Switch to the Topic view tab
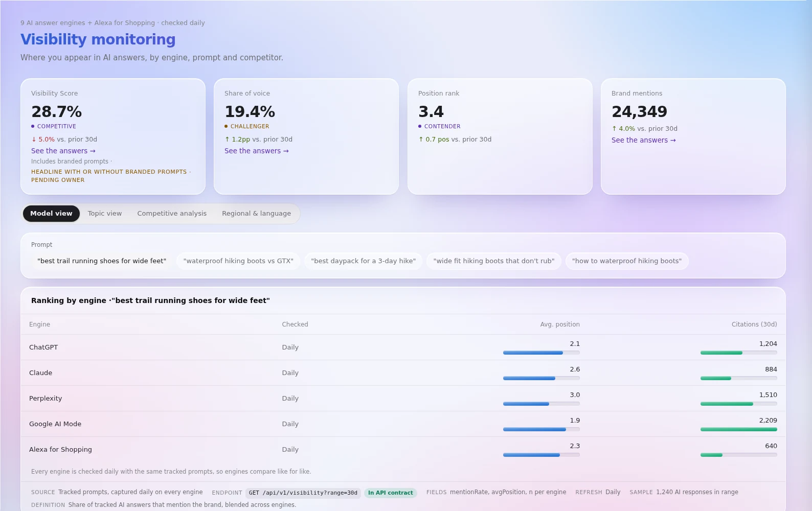 [x=105, y=214]
